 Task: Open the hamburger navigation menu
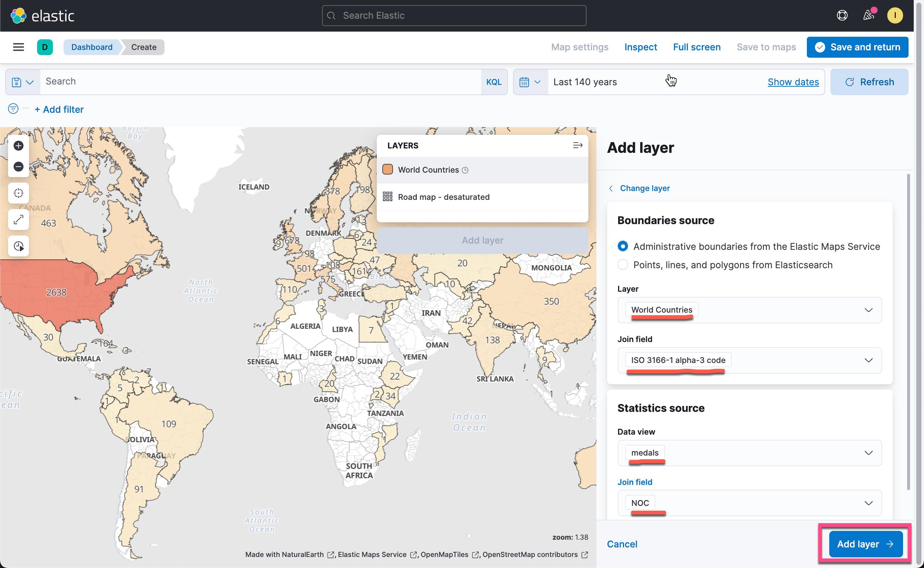[18, 47]
